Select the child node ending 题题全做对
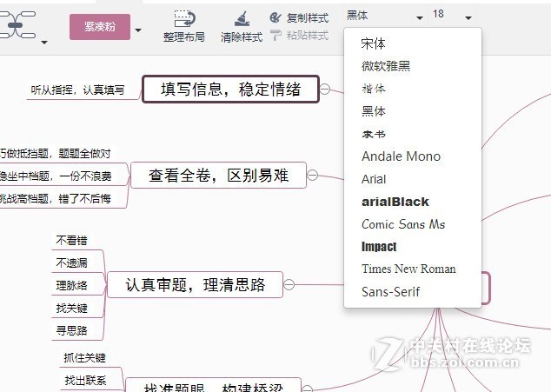This screenshot has width=551, height=392. pos(56,154)
